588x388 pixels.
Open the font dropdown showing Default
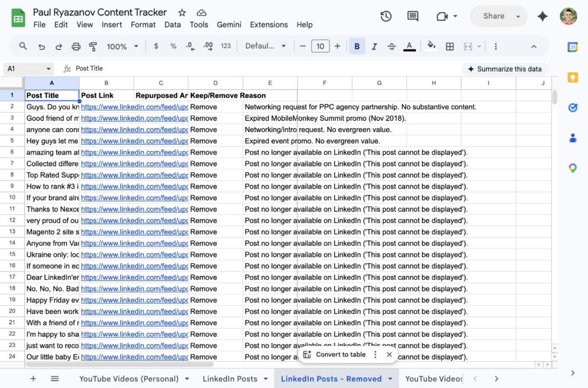pyautogui.click(x=265, y=46)
